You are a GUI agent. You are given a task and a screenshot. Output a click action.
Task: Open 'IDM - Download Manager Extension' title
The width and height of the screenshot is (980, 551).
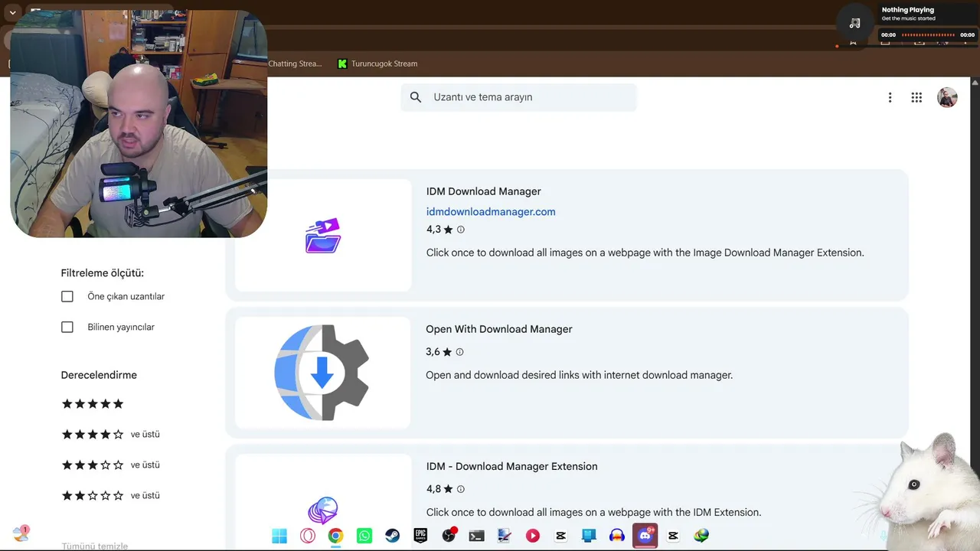(512, 466)
